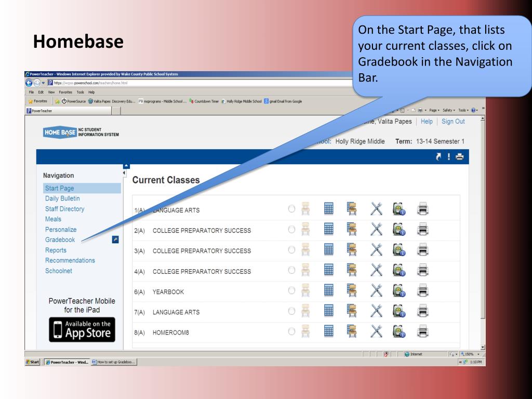
Task: Open attendance grid for 8(A) Homeroom8
Action: [328, 331]
